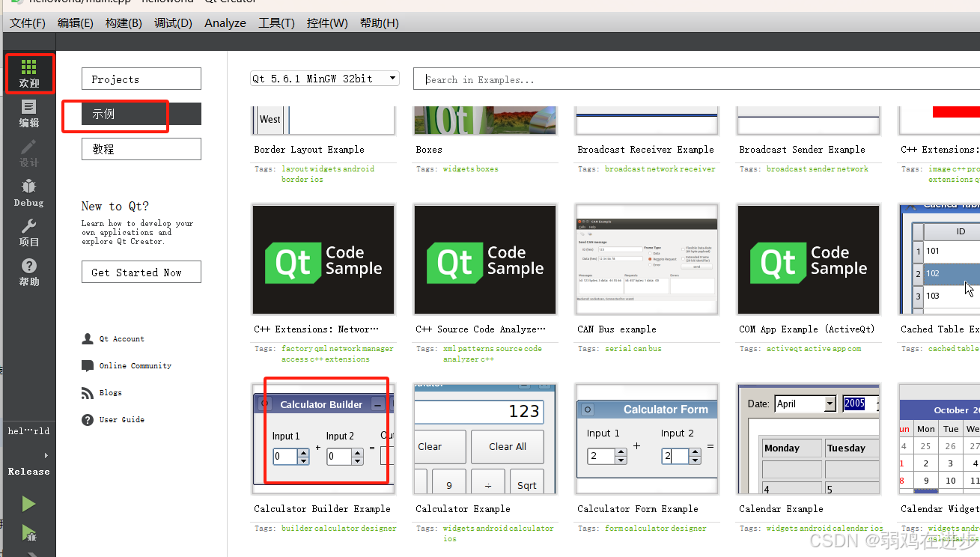Open the 工具(T) menu

coord(276,23)
